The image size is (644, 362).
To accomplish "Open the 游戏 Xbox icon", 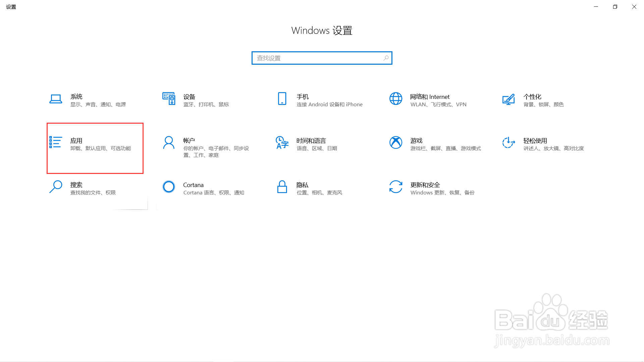I will tap(396, 143).
